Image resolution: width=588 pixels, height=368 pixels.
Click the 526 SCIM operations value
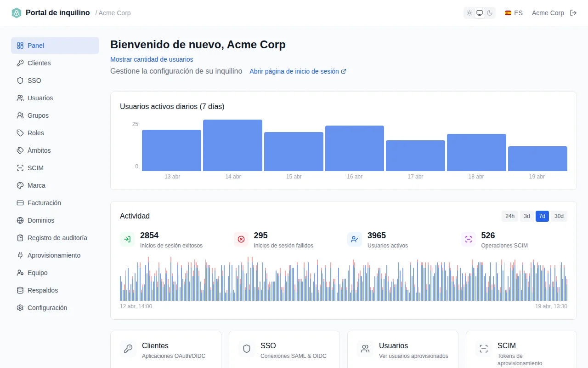(488, 236)
